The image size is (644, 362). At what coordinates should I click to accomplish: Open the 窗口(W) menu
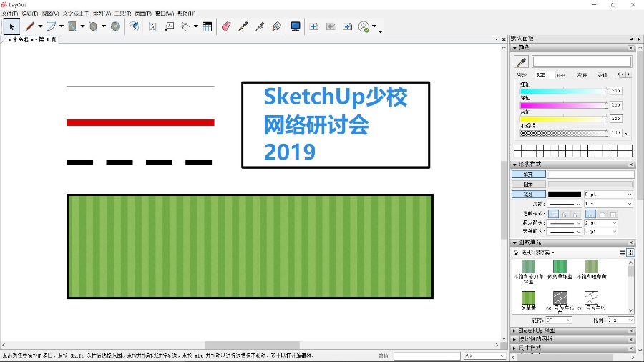[x=165, y=14]
